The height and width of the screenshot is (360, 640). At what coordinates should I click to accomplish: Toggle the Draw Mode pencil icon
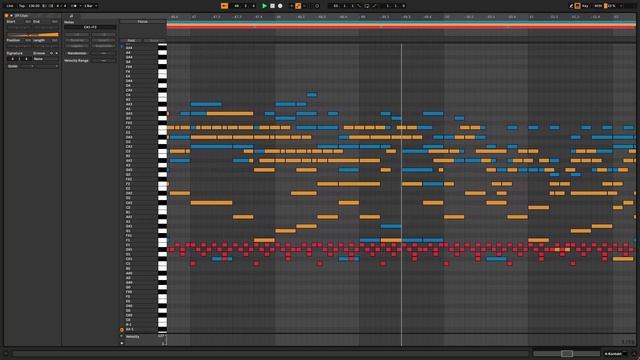point(571,6)
